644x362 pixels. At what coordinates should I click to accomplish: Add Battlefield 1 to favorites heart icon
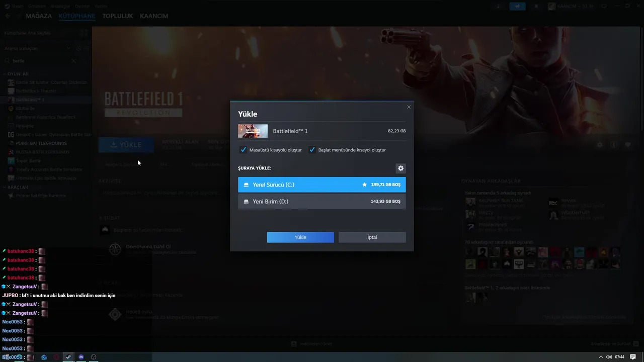(x=628, y=145)
